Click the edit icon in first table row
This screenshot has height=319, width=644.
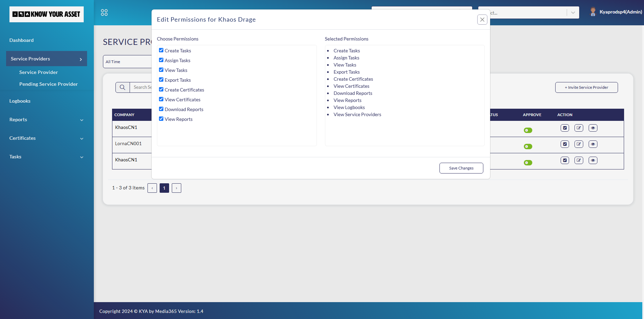click(x=579, y=128)
